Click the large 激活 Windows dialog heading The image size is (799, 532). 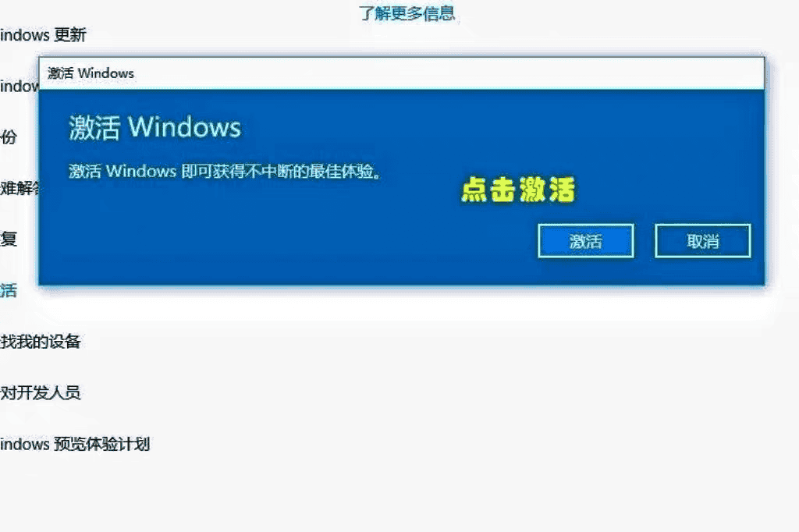155,127
